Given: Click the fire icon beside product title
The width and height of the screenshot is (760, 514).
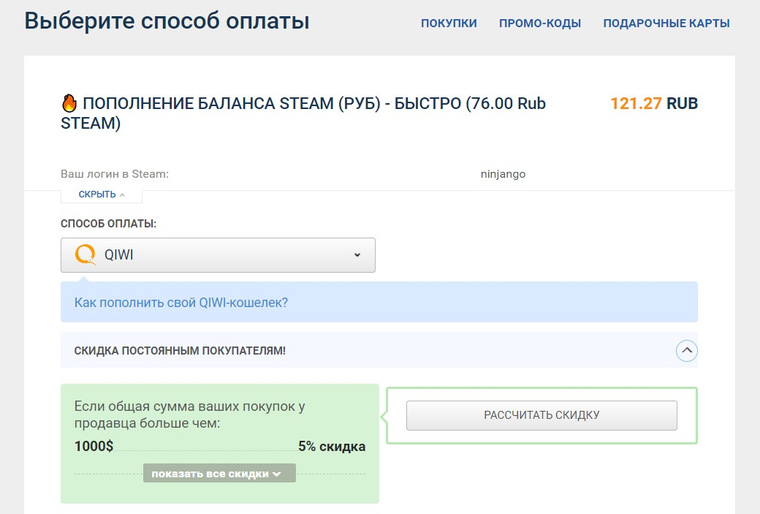Looking at the screenshot, I should coord(69,103).
